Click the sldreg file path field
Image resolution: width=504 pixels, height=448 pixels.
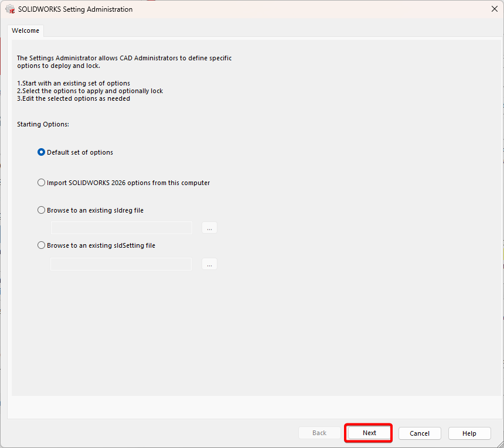[121, 228]
